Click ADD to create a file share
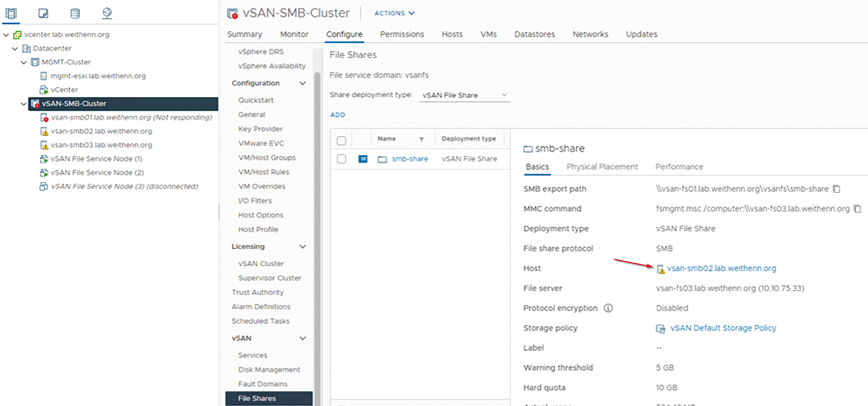The height and width of the screenshot is (406, 868). pos(338,115)
